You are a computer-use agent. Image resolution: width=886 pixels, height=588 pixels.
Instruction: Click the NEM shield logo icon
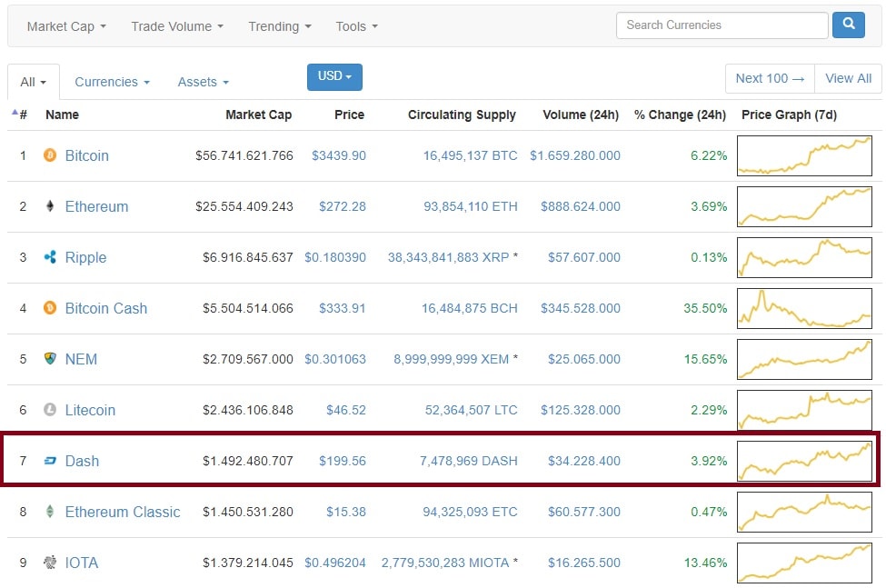(x=50, y=359)
